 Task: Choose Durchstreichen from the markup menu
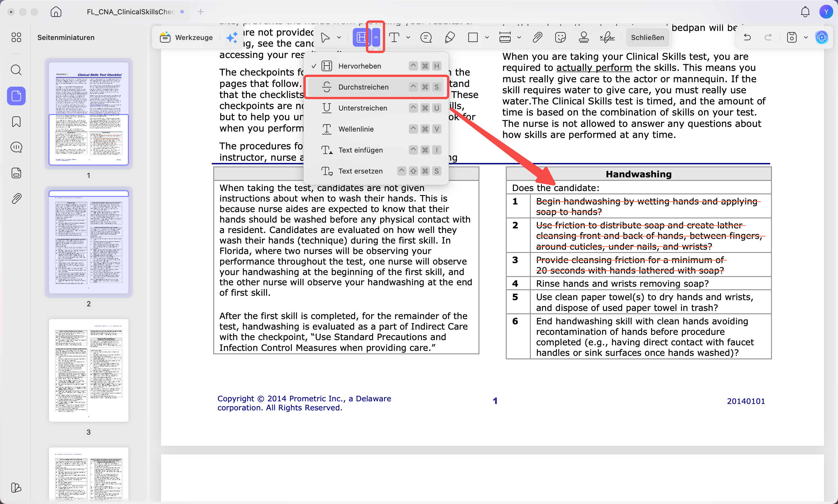pos(376,87)
